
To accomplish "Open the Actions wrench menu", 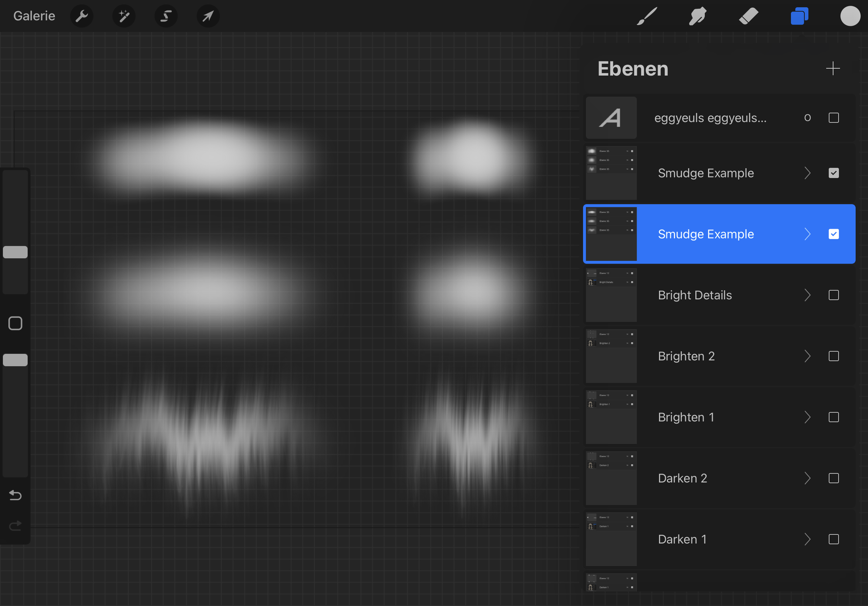I will 82,16.
